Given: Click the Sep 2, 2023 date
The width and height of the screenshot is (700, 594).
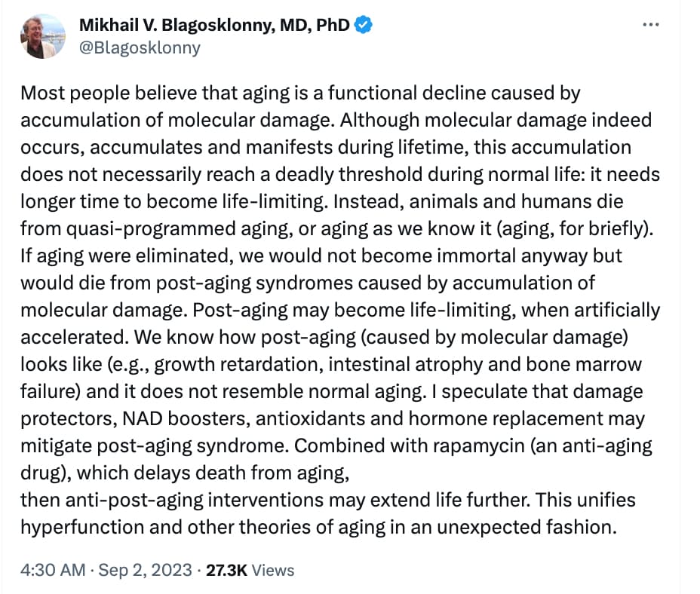Looking at the screenshot, I should [145, 570].
